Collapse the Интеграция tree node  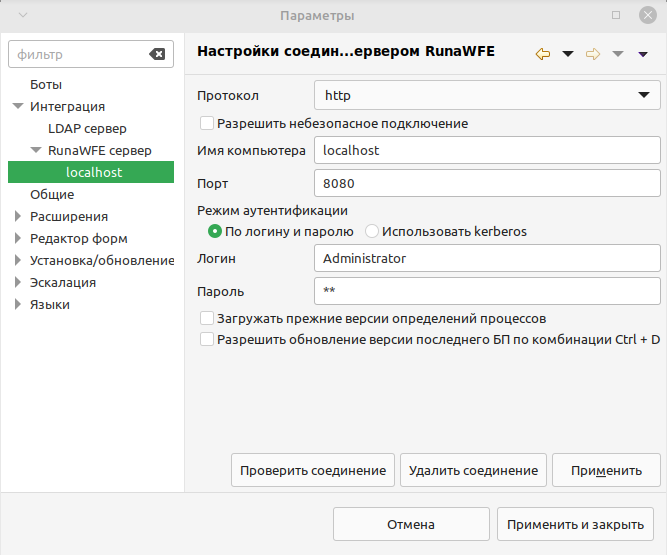coord(18,106)
